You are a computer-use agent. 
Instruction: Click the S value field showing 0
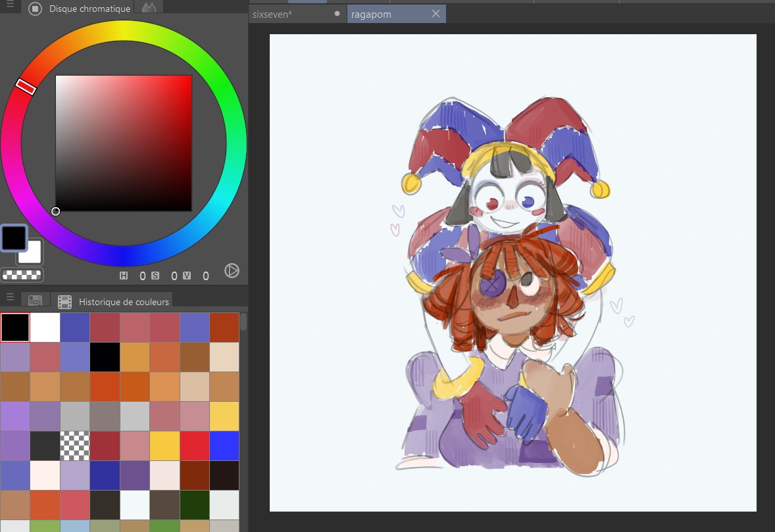click(x=174, y=276)
